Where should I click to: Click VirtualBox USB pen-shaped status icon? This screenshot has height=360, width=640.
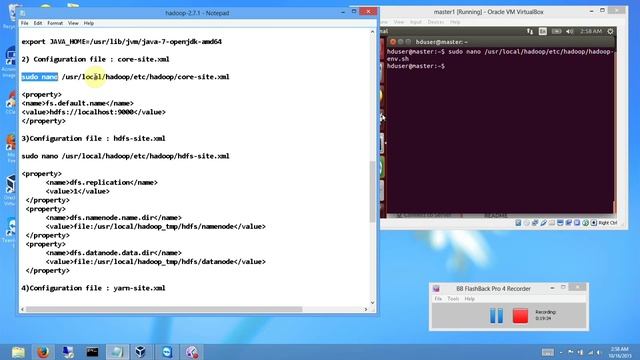click(x=544, y=223)
